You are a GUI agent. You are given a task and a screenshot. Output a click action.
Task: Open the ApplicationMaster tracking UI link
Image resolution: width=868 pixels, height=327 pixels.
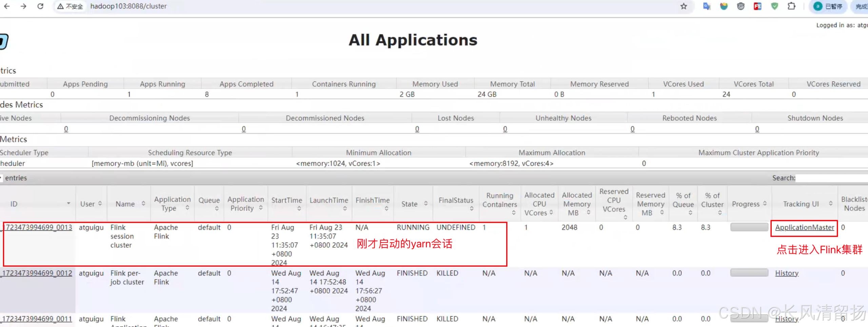tap(804, 227)
